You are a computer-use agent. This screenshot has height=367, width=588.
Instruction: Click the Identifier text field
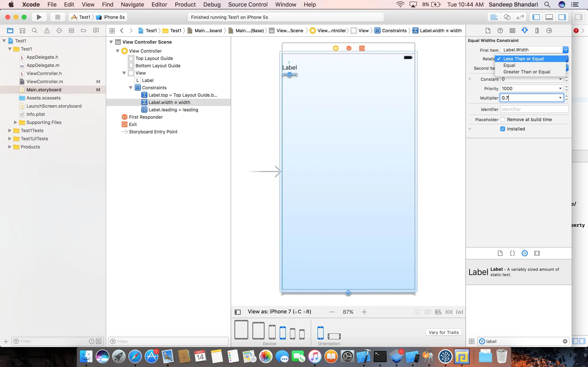[x=534, y=109]
